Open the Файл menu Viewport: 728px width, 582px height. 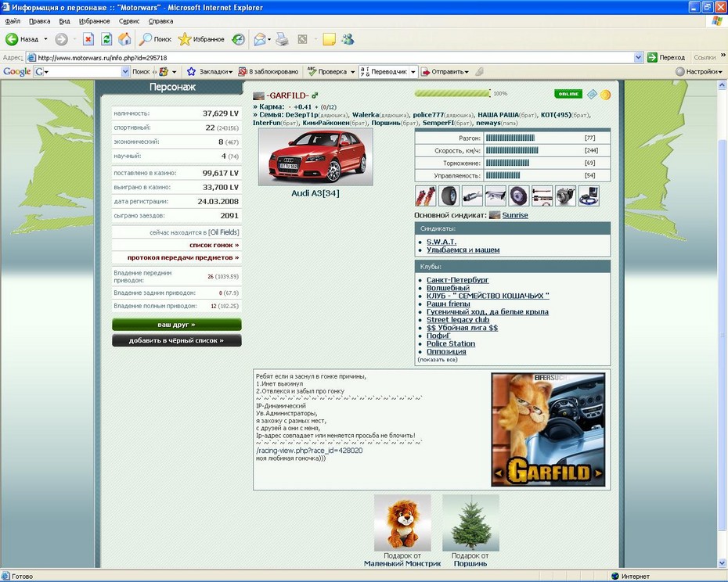[13, 21]
